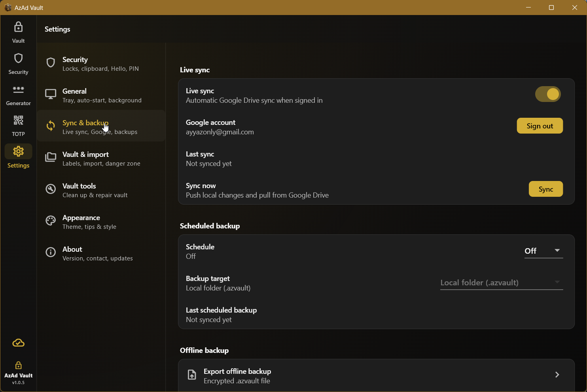Click the sync arrows icon beside Sync & backup

pyautogui.click(x=51, y=126)
